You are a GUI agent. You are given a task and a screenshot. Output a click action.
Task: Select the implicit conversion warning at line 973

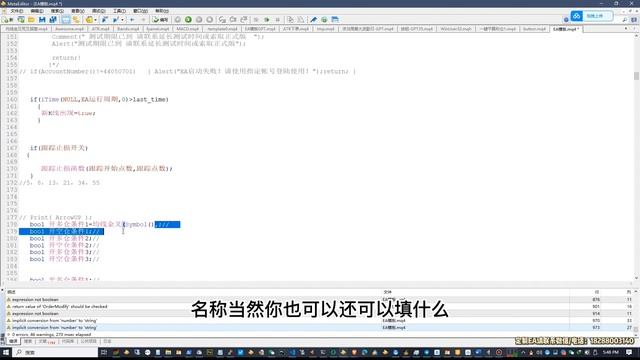[318, 327]
